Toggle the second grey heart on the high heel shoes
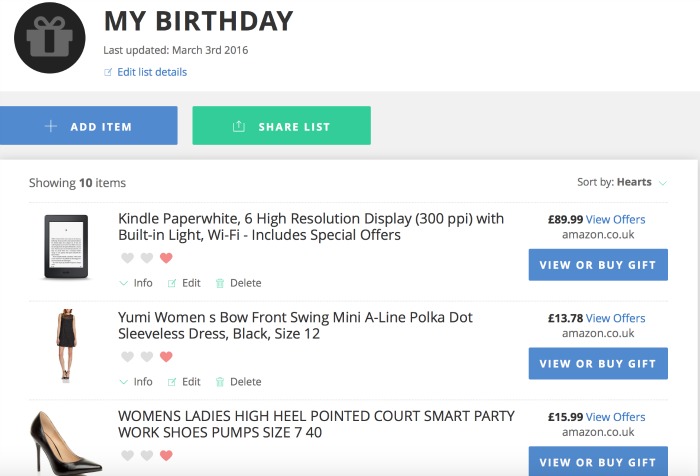 (x=147, y=455)
